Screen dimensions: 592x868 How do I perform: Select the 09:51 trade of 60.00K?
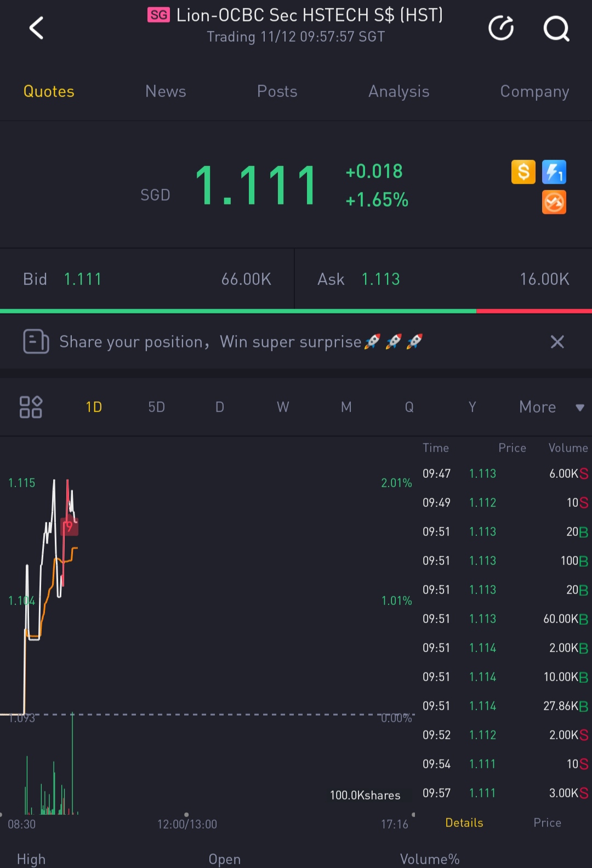coord(505,619)
